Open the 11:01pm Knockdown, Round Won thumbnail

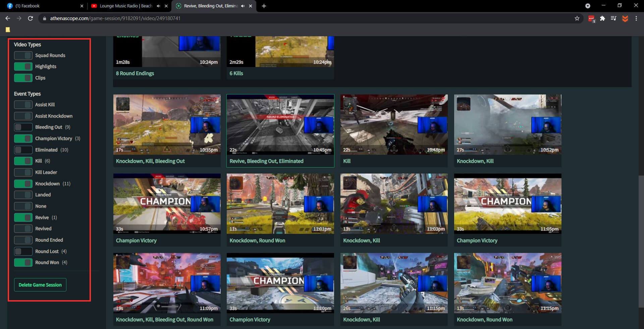click(280, 204)
